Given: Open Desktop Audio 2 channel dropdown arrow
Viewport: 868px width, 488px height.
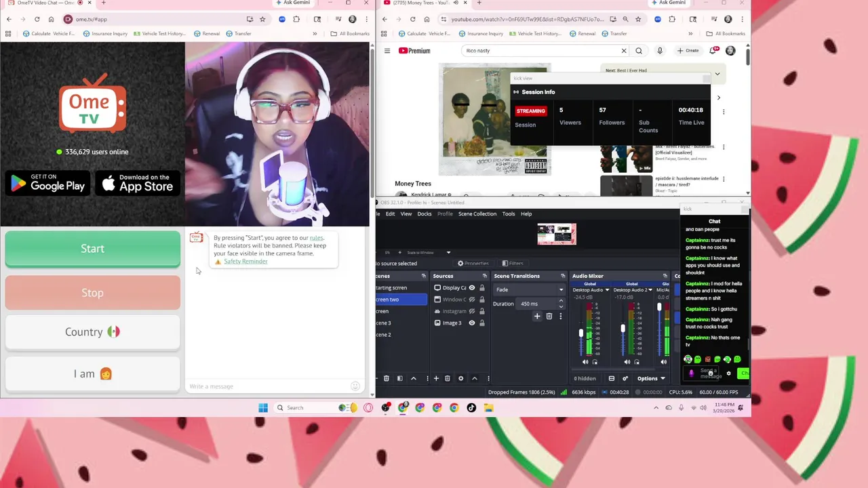Looking at the screenshot, I should coord(650,290).
